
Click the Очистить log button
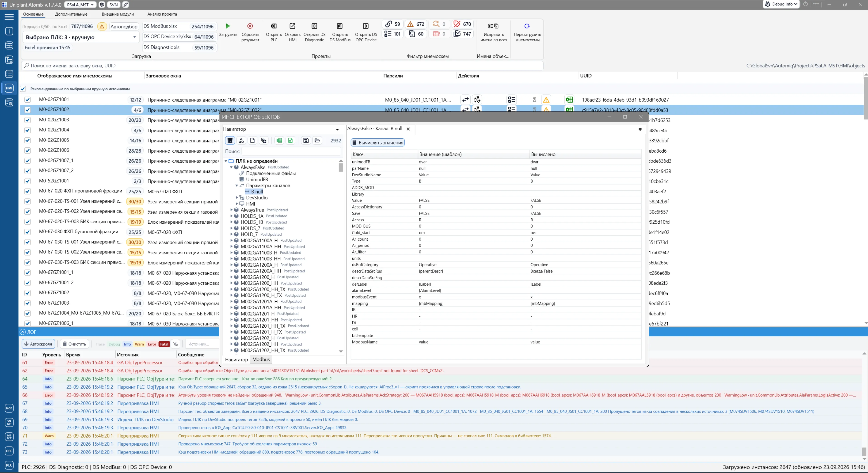coord(74,344)
